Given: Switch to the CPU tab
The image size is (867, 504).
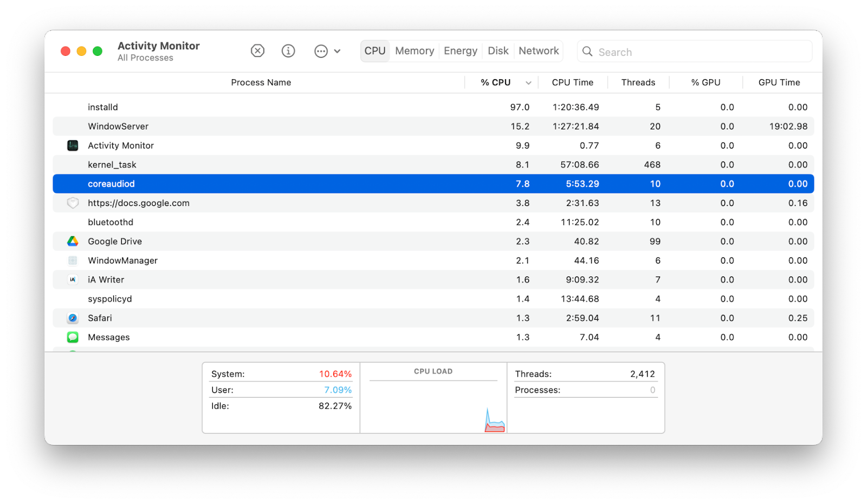Looking at the screenshot, I should pos(375,51).
